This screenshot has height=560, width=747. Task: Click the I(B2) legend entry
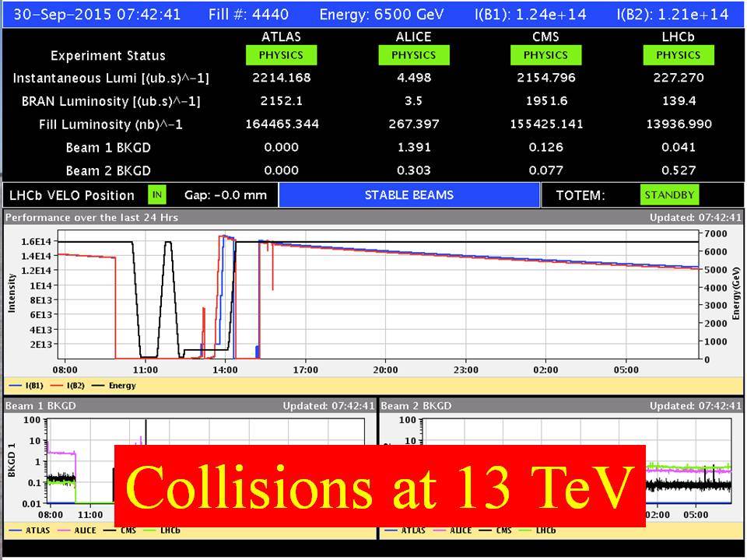point(68,386)
